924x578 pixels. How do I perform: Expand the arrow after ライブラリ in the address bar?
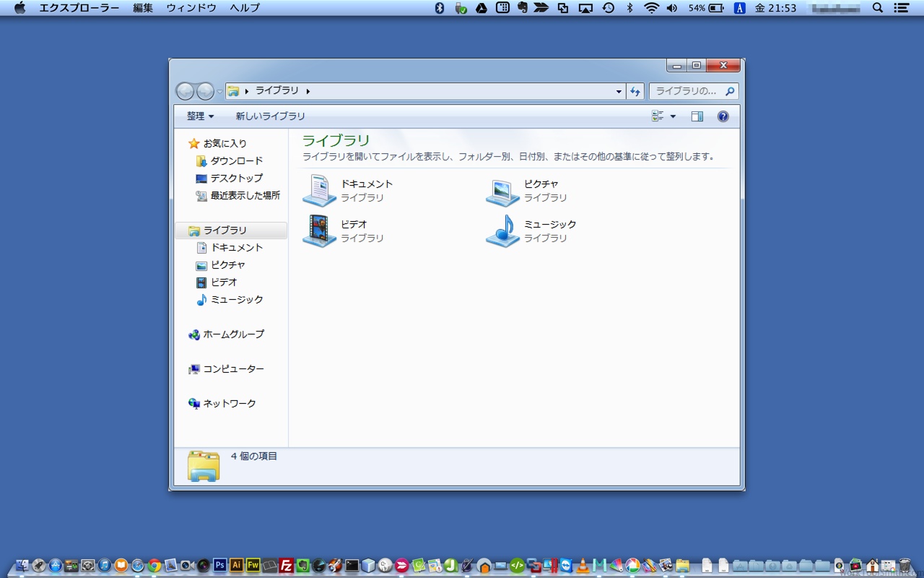pos(308,91)
